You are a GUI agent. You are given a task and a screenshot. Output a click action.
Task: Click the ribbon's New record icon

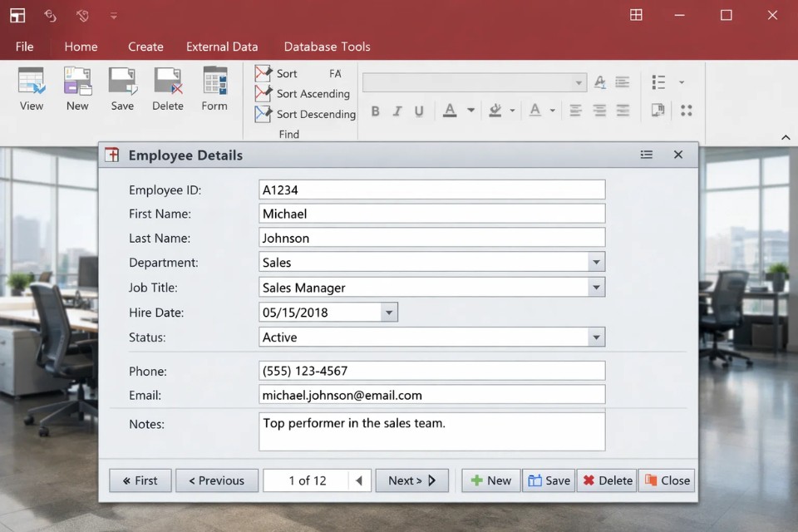pyautogui.click(x=77, y=89)
